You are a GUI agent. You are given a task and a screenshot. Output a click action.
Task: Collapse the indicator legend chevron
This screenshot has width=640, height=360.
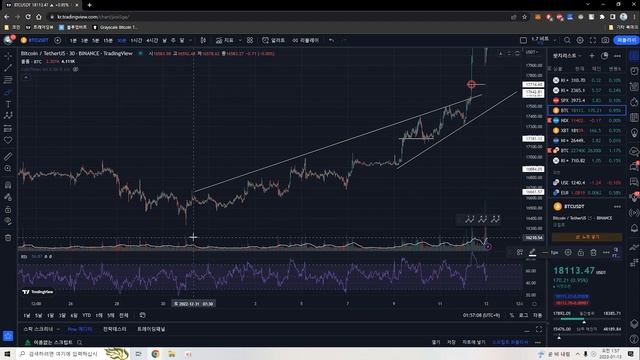[x=26, y=77]
